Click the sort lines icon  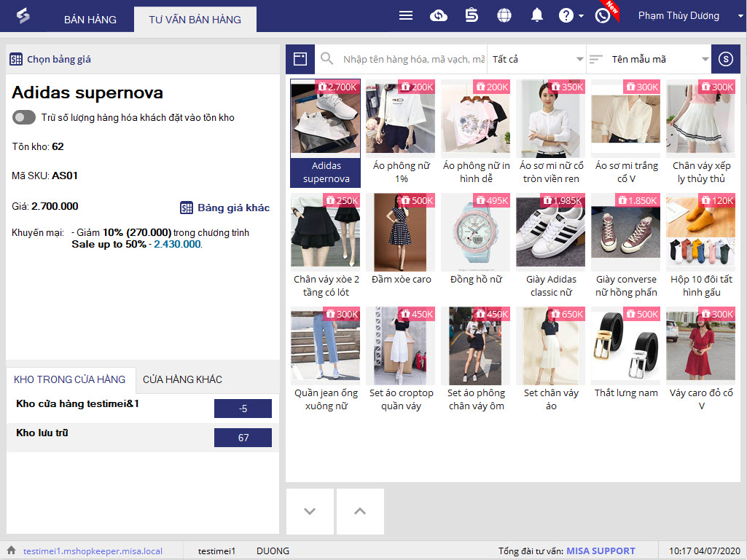tap(596, 59)
